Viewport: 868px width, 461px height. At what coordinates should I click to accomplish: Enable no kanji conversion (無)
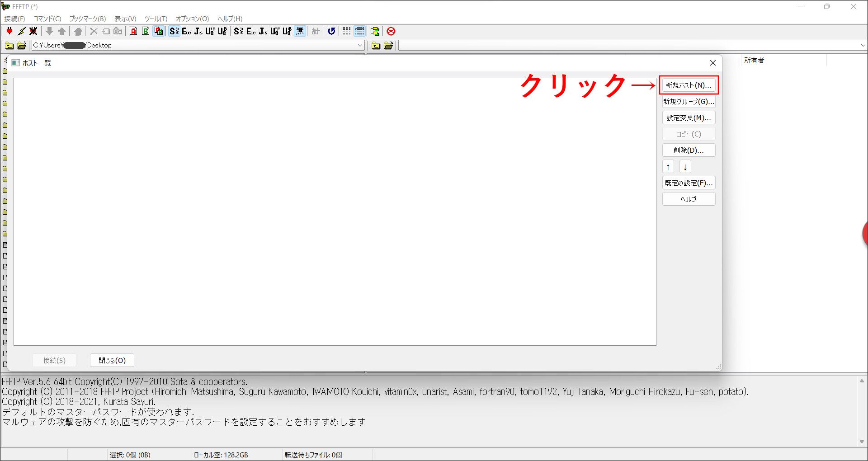click(x=300, y=31)
